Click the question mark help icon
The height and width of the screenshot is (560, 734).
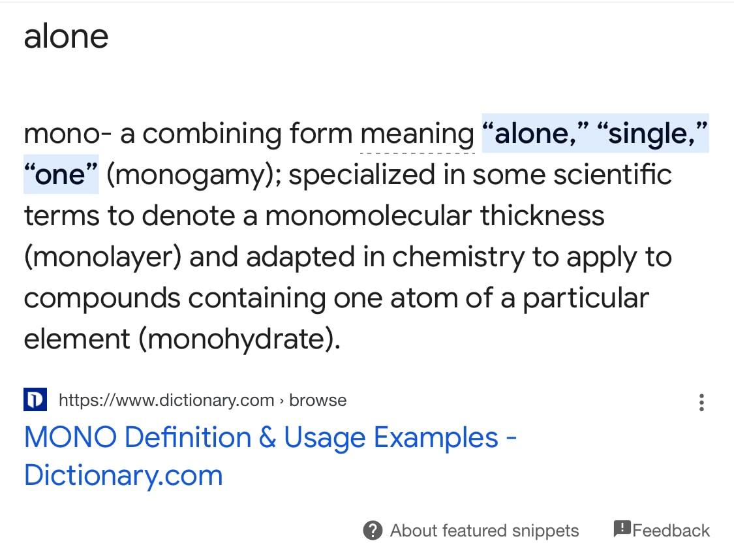coord(372,531)
